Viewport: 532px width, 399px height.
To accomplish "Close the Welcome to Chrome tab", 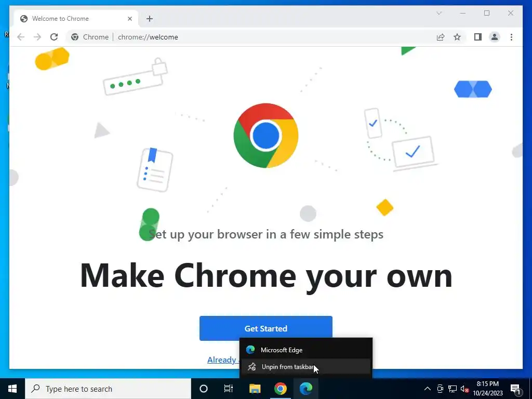I will (x=129, y=19).
